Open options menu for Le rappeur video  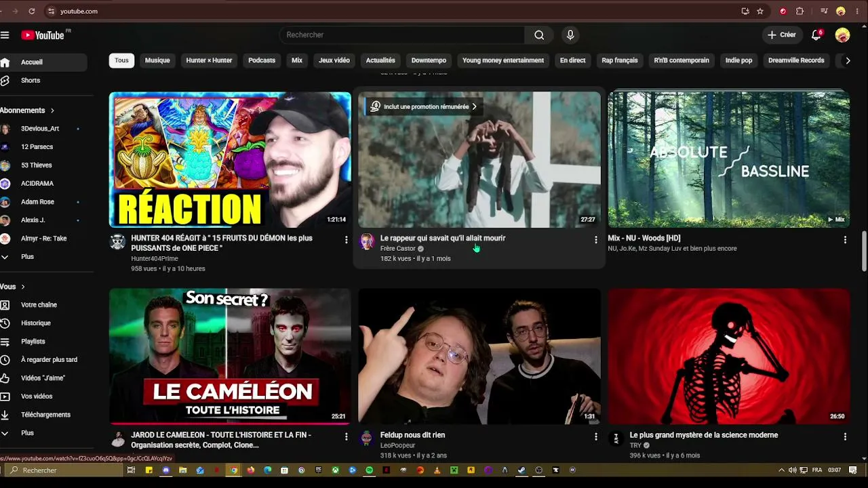tap(596, 240)
